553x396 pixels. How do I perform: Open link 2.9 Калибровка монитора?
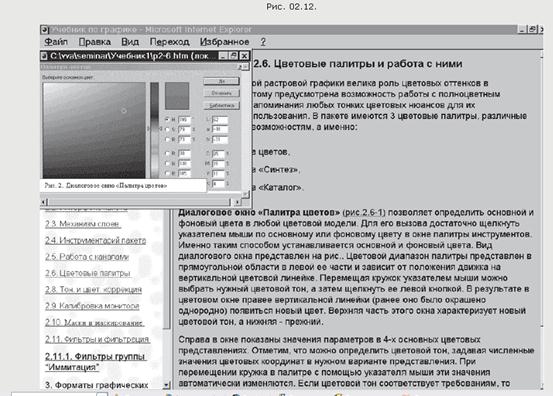coord(92,306)
